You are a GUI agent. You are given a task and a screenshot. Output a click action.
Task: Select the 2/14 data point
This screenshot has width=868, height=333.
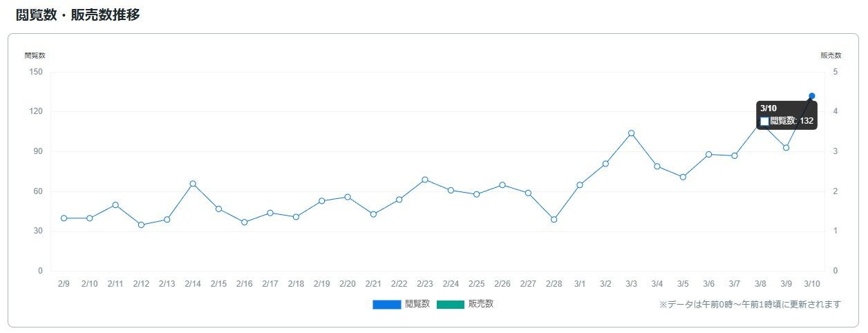pyautogui.click(x=193, y=184)
